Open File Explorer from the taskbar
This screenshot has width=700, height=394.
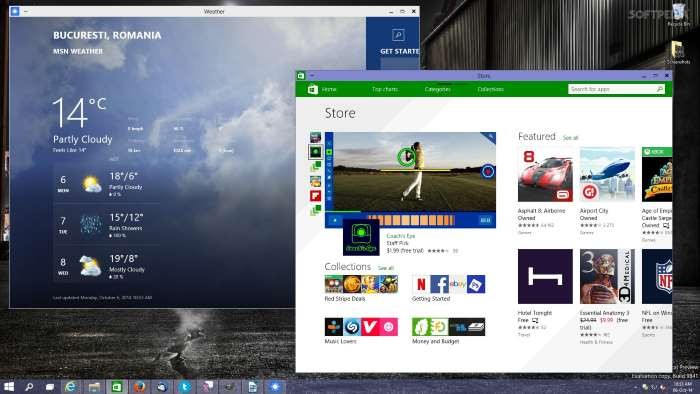pyautogui.click(x=94, y=387)
